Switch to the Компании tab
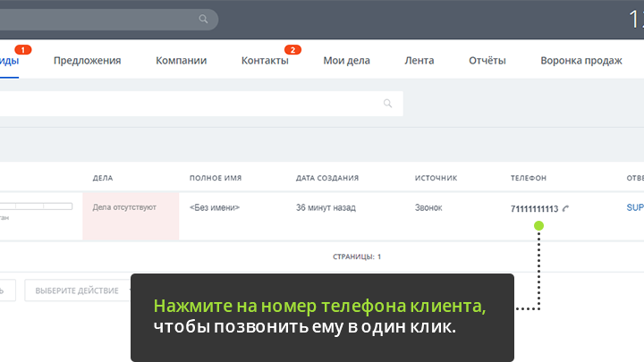Viewport: 644px width, 362px height. point(181,61)
